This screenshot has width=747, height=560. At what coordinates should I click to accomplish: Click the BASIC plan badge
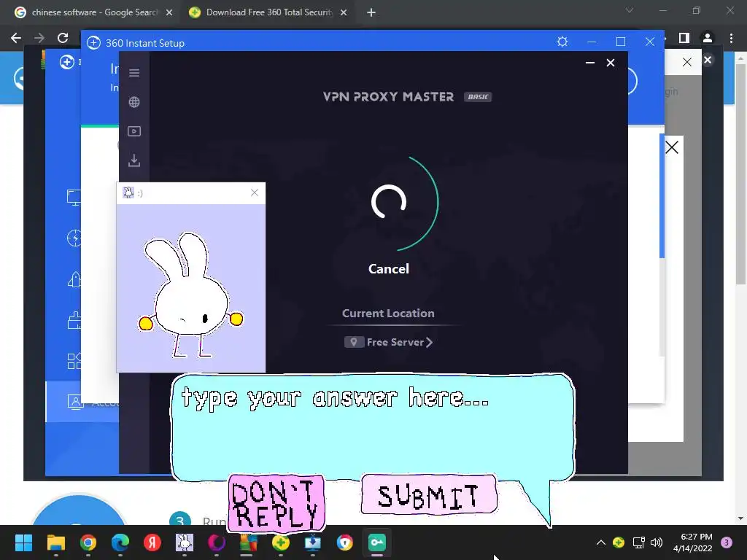click(x=478, y=97)
